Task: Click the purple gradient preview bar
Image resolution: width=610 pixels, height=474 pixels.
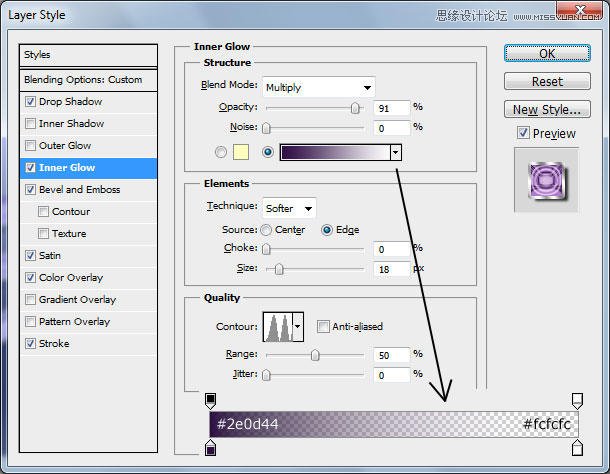Action: [x=335, y=152]
